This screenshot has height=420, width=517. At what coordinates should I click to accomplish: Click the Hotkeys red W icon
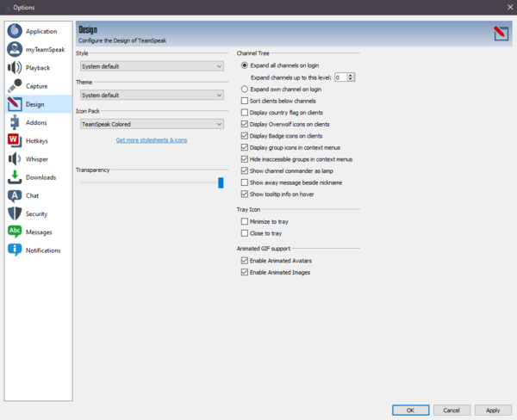[15, 140]
